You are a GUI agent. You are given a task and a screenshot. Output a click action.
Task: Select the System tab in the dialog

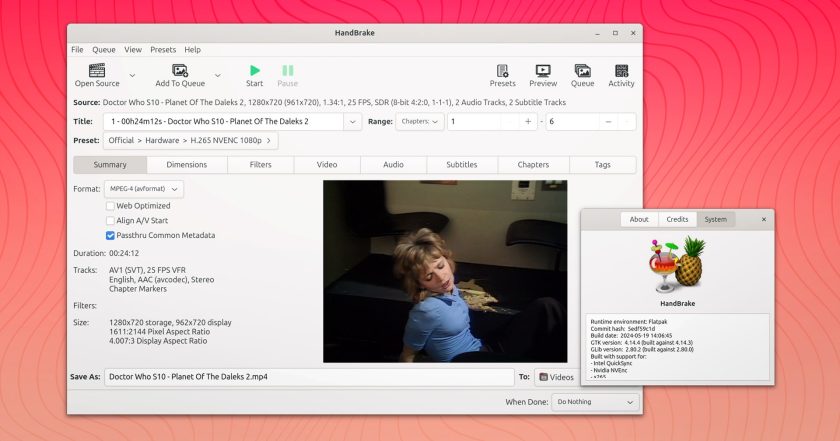click(x=716, y=219)
